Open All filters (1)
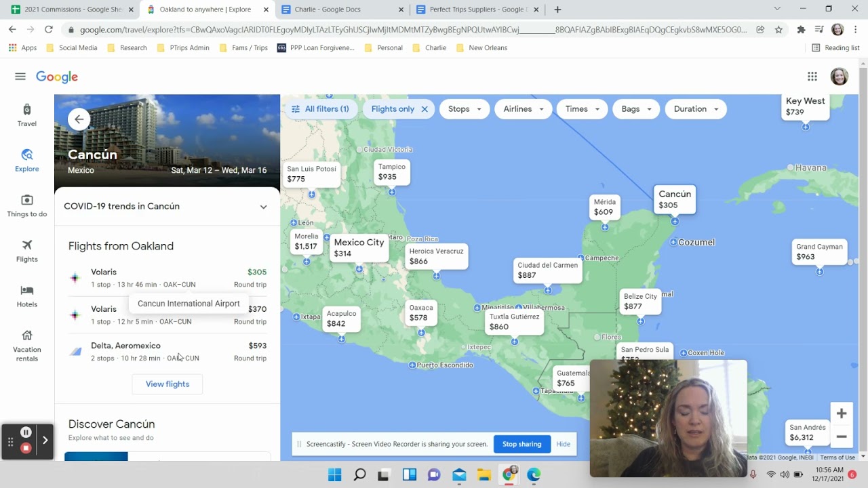The width and height of the screenshot is (868, 488). point(320,109)
